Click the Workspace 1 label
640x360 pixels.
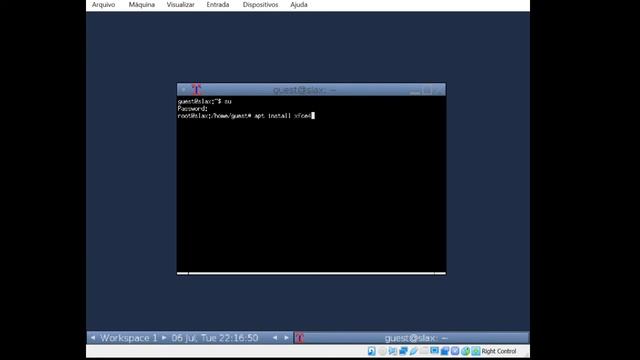tap(129, 338)
